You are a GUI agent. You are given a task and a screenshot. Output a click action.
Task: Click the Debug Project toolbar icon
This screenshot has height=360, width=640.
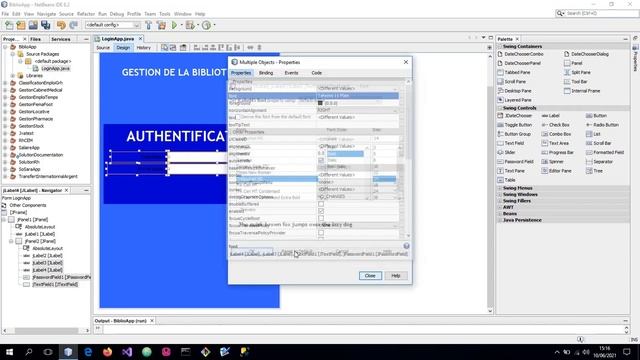(190, 25)
